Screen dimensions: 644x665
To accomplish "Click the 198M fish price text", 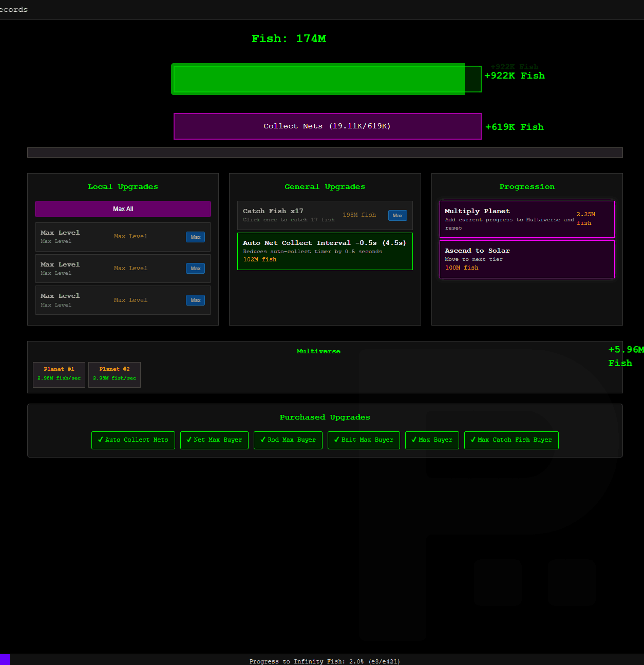I will click(359, 215).
